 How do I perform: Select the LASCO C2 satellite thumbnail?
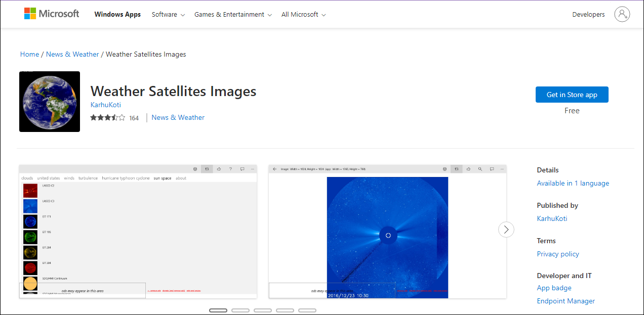click(x=30, y=190)
